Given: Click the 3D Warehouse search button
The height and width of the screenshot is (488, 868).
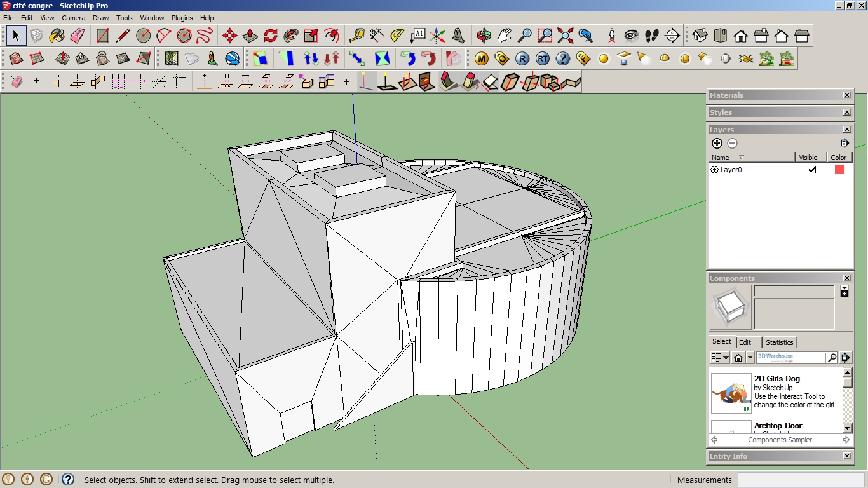Looking at the screenshot, I should pos(832,358).
